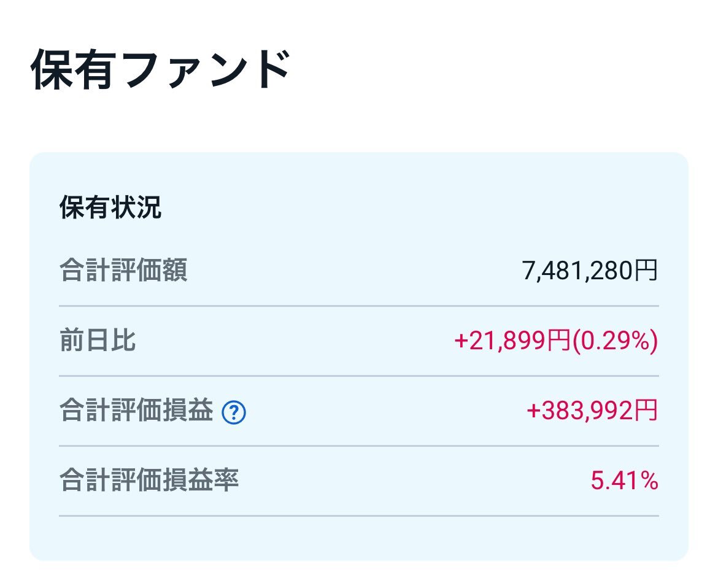Click the divider line under 前日比 row
Screen dimensions: 718x588
(x=359, y=376)
